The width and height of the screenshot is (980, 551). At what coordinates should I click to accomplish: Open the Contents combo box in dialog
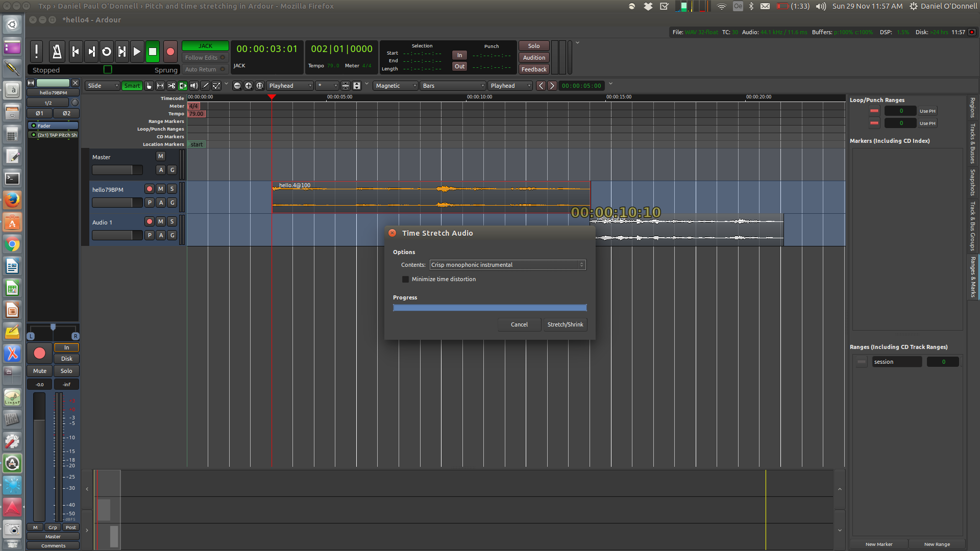508,265
